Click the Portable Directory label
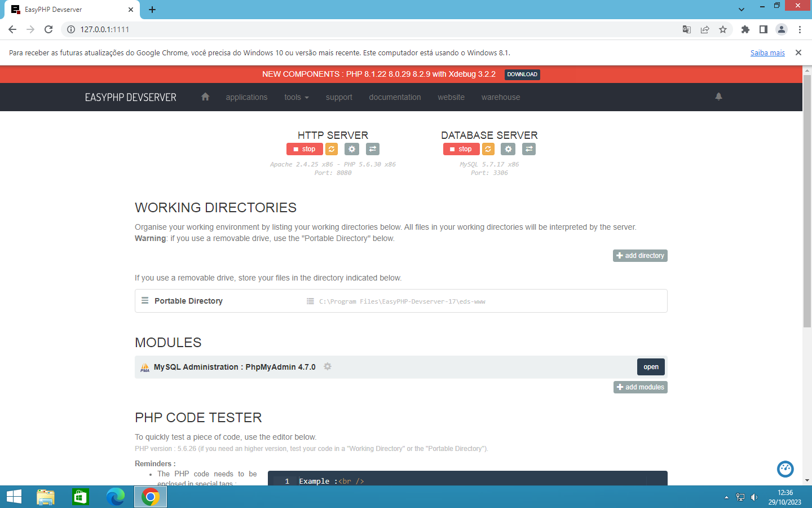Screen dimensions: 812x508 click(x=188, y=301)
